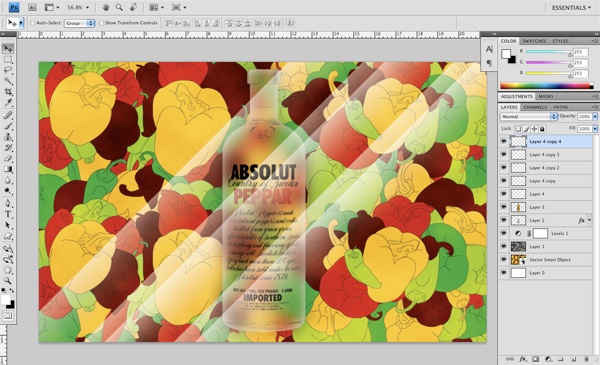Click the Eraser tool
Screen dimensions: 600x365
(8, 158)
